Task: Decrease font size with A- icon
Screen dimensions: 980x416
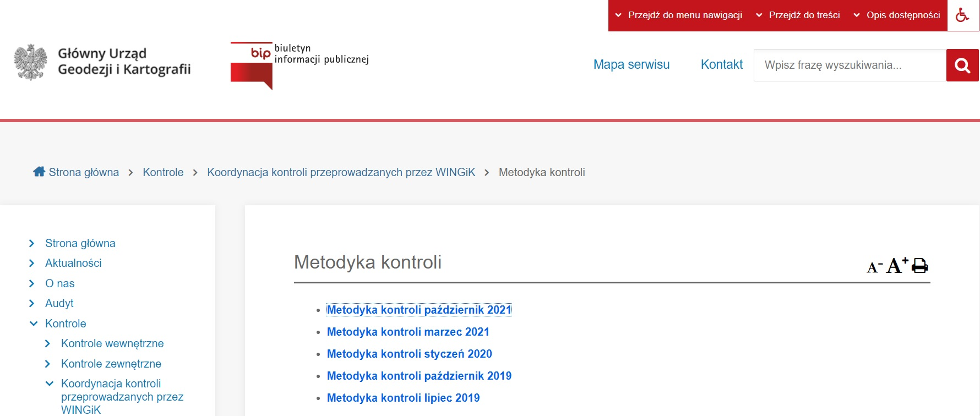Action: (874, 267)
